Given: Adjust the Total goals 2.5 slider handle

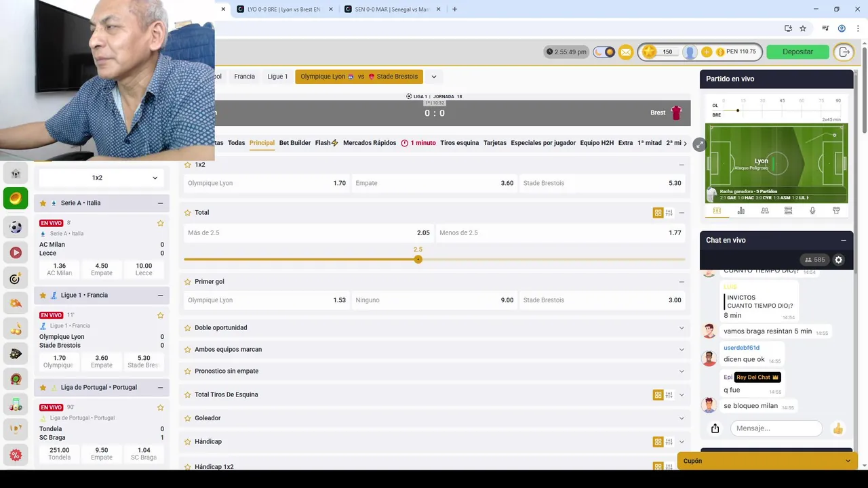Looking at the screenshot, I should tap(418, 260).
